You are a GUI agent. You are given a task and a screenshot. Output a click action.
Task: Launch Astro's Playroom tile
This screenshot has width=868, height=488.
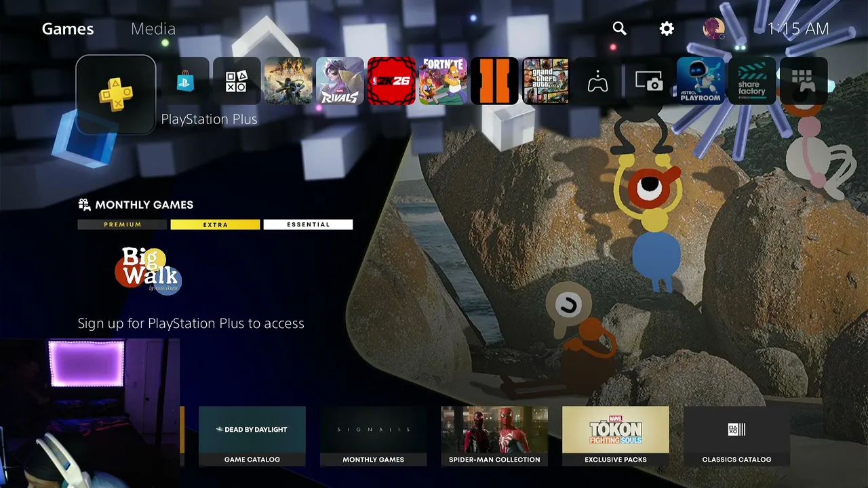point(701,81)
